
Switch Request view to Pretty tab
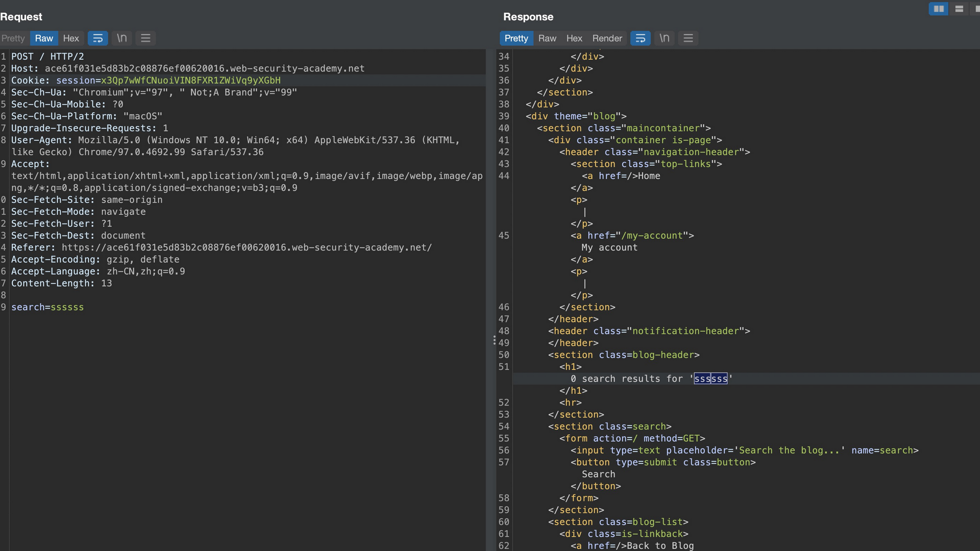point(13,38)
